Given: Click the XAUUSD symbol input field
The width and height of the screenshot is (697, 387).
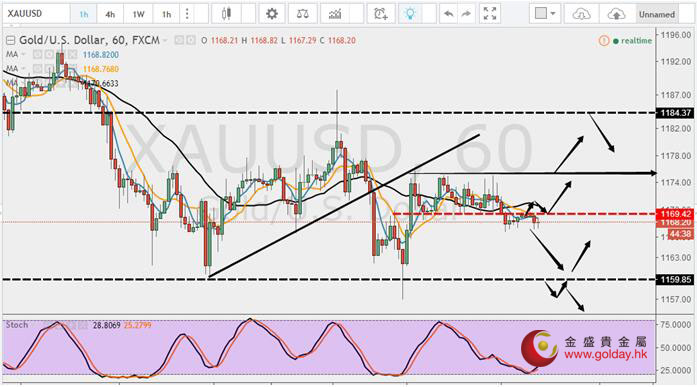Looking at the screenshot, I should click(36, 14).
